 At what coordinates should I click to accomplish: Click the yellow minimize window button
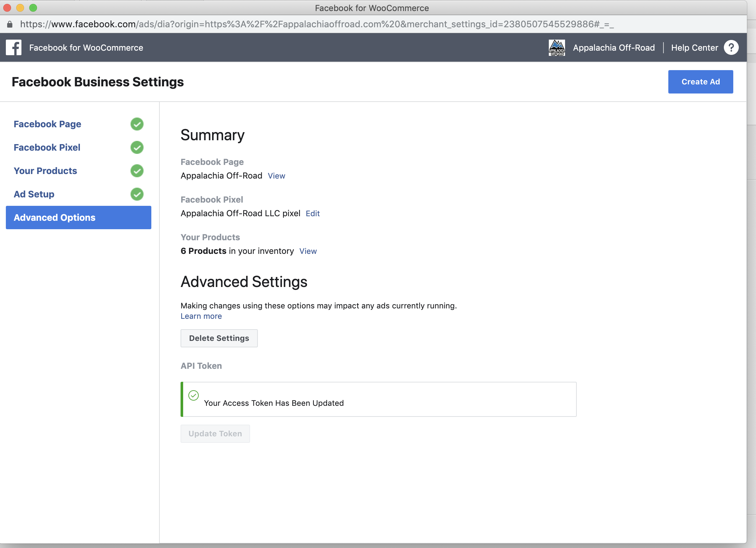(20, 8)
